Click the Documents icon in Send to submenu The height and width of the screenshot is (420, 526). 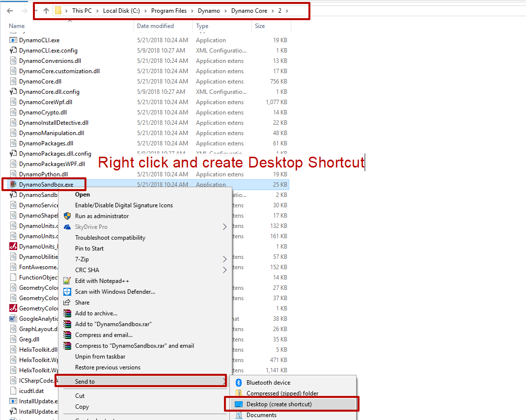(239, 415)
